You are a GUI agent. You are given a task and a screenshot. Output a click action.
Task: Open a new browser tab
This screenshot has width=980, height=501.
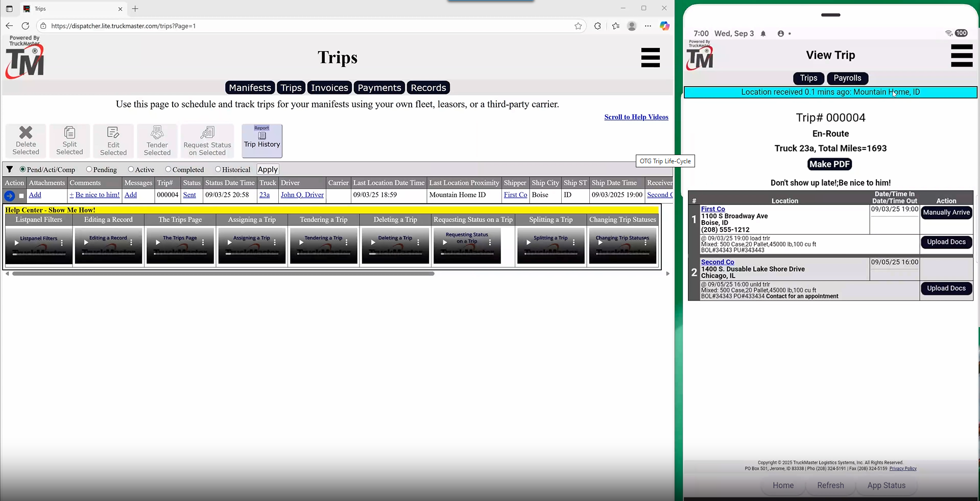pyautogui.click(x=135, y=9)
